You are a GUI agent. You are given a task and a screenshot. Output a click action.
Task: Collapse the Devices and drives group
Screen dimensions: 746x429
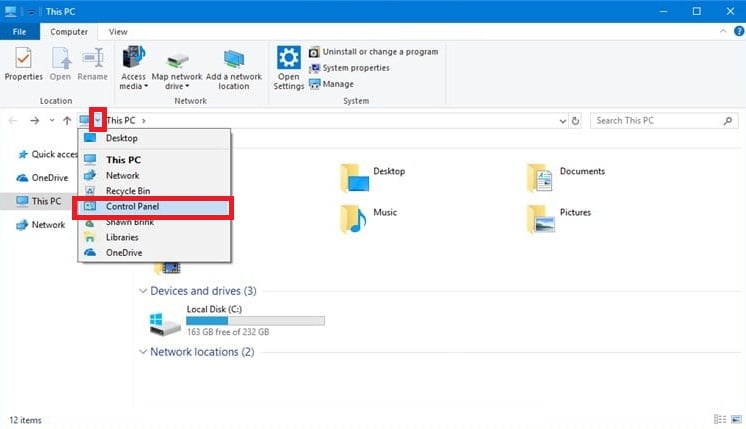pyautogui.click(x=143, y=291)
